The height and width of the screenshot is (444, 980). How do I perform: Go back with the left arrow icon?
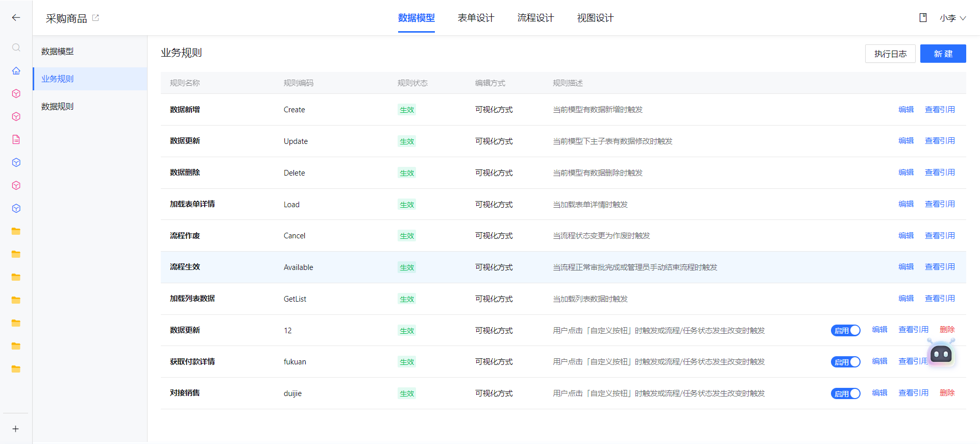tap(16, 18)
